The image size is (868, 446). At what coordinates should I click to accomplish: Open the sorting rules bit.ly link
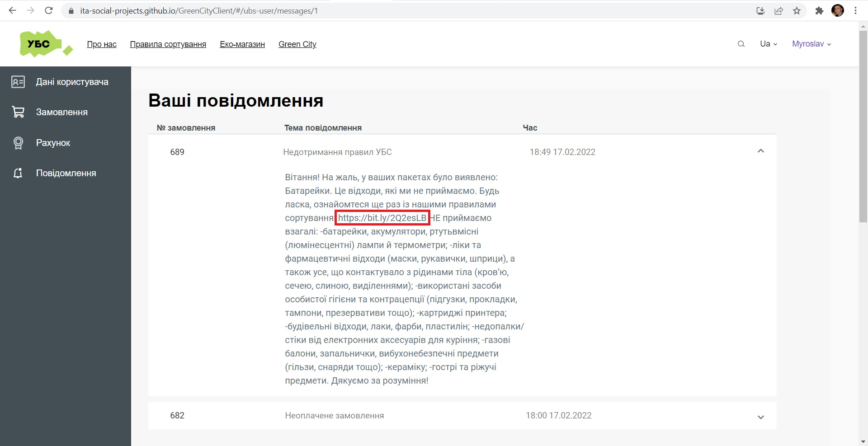[x=382, y=218]
